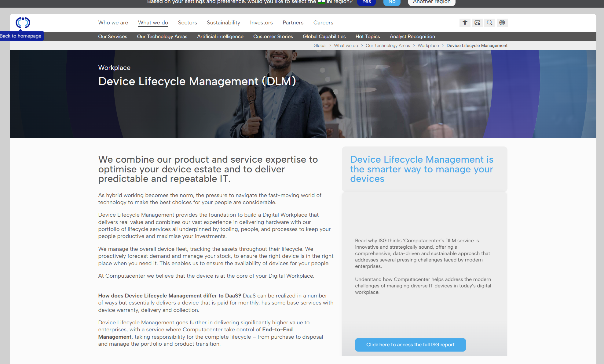Click the sidebar paragraph starting "Read why ISG thinks"
This screenshot has height=364, width=604.
(x=423, y=254)
